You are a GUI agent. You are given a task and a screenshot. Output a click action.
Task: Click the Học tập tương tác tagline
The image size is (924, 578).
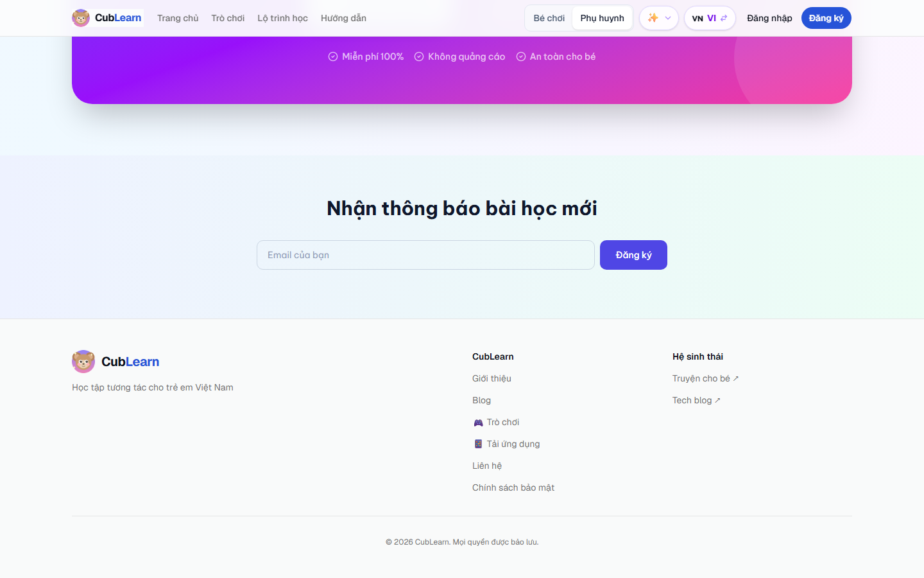[153, 387]
